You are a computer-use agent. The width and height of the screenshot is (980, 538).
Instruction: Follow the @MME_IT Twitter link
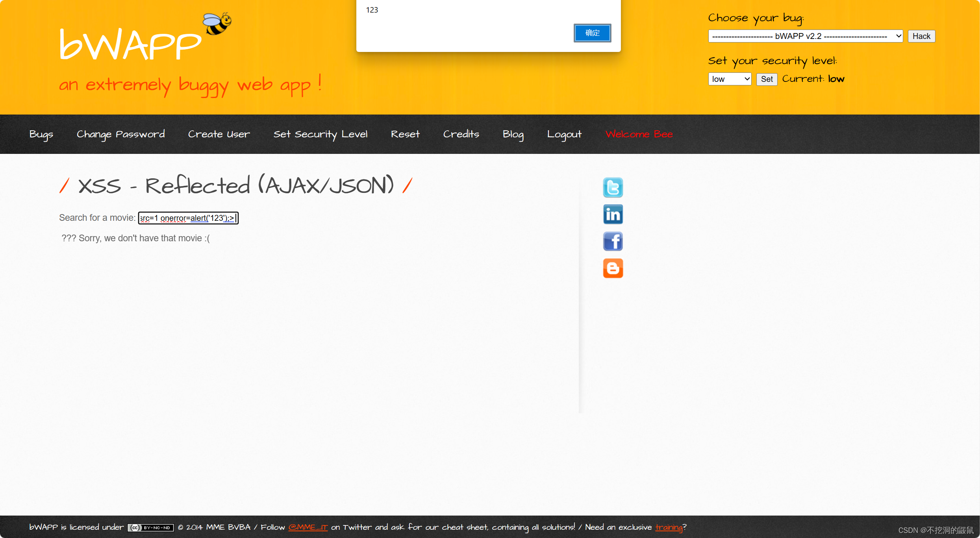[x=308, y=527]
